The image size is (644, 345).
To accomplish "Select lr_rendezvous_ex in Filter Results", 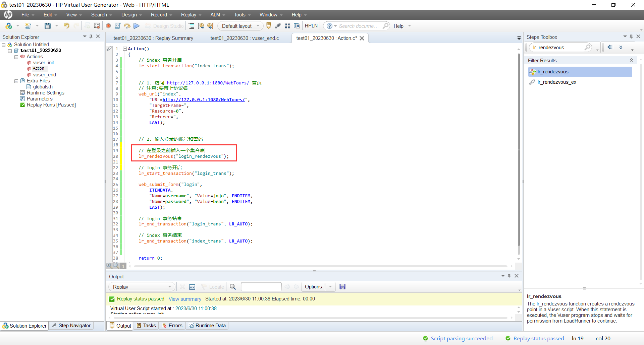I will [x=557, y=82].
